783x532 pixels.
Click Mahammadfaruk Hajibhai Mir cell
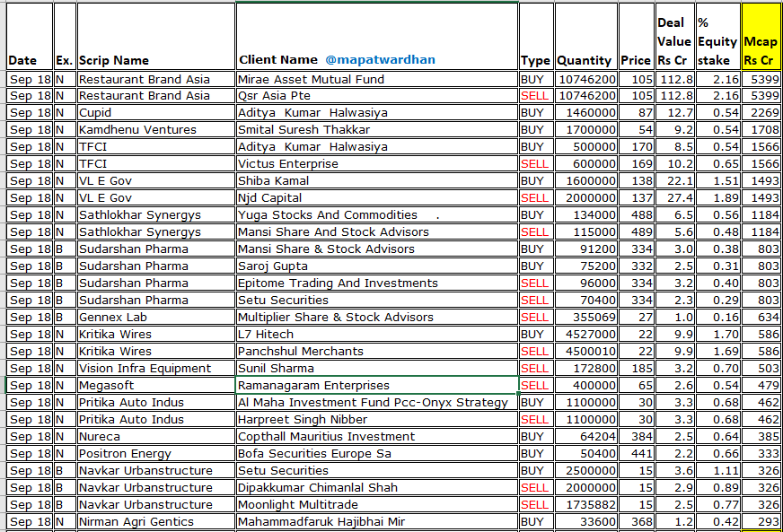pos(377,522)
